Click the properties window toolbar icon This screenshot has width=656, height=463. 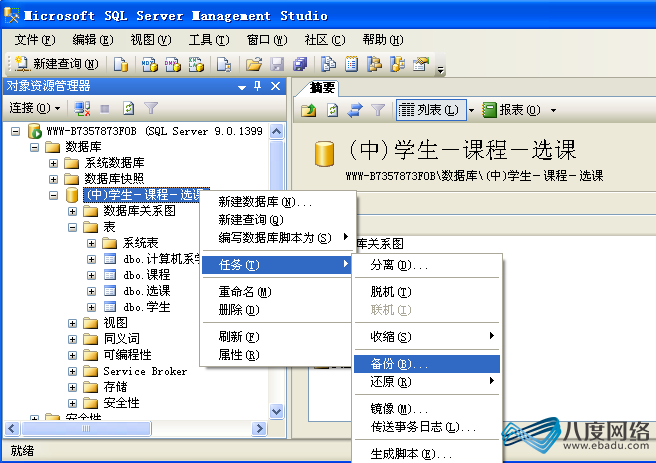[x=421, y=64]
